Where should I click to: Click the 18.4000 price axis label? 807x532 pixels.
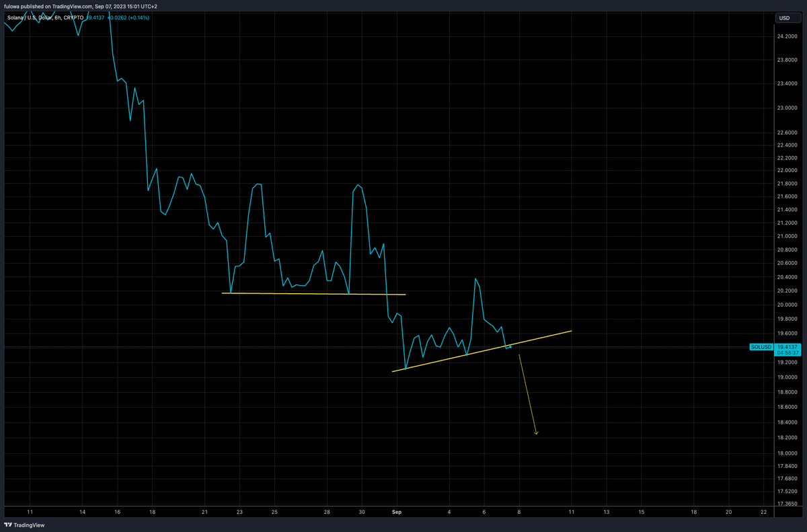click(787, 423)
